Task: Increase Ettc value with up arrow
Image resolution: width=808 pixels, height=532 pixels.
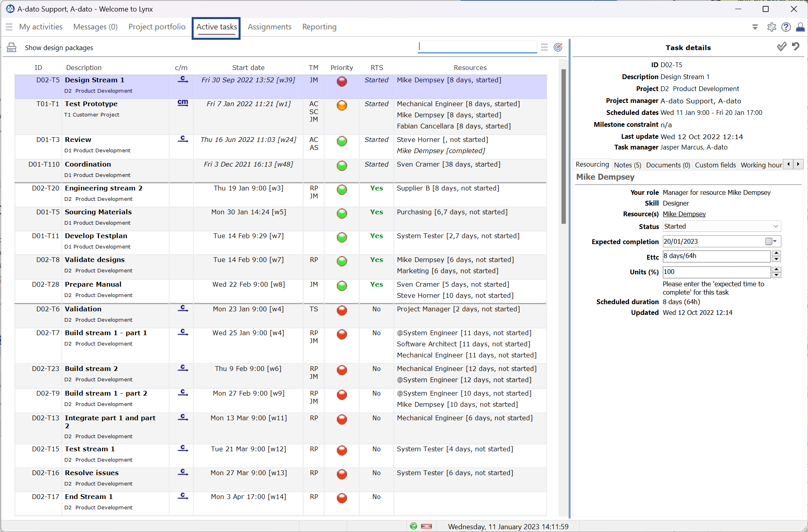Action: point(776,253)
